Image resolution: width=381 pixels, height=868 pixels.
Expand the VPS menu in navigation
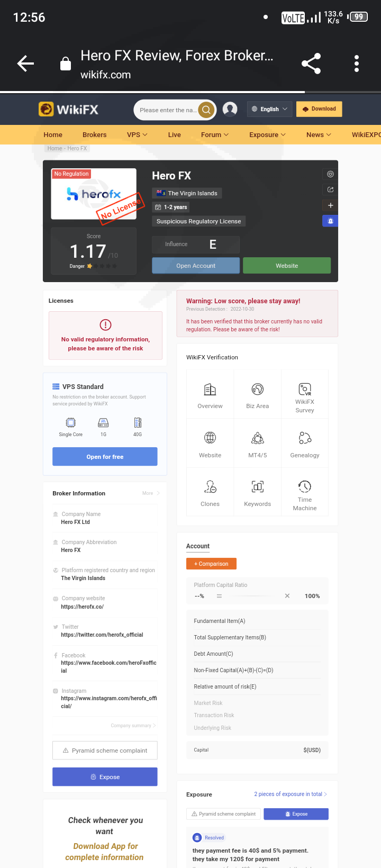click(137, 134)
